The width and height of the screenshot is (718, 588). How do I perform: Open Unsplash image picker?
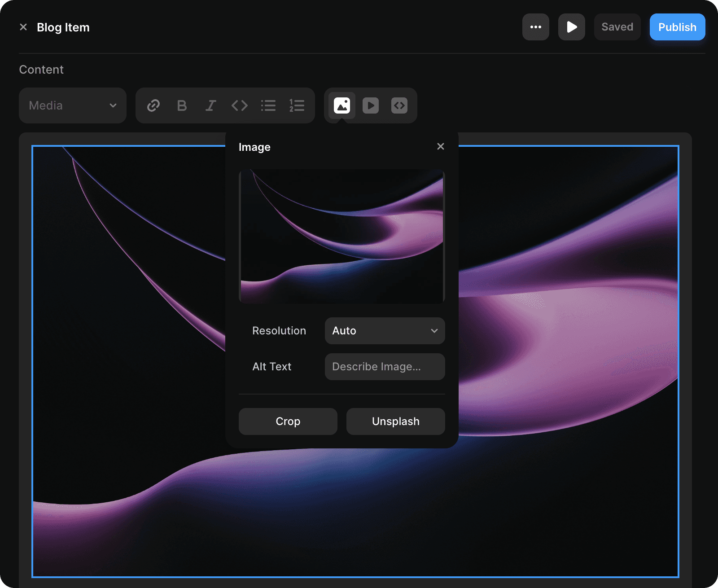(395, 421)
